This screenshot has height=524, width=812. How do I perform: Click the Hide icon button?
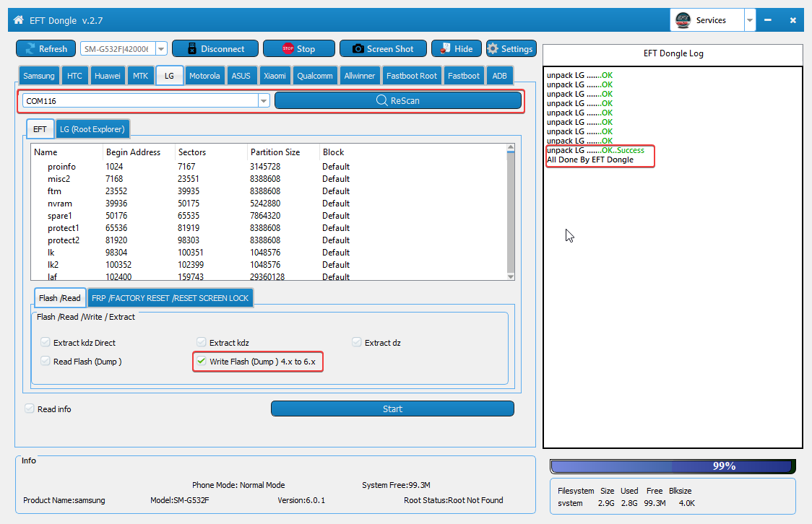[x=444, y=49]
